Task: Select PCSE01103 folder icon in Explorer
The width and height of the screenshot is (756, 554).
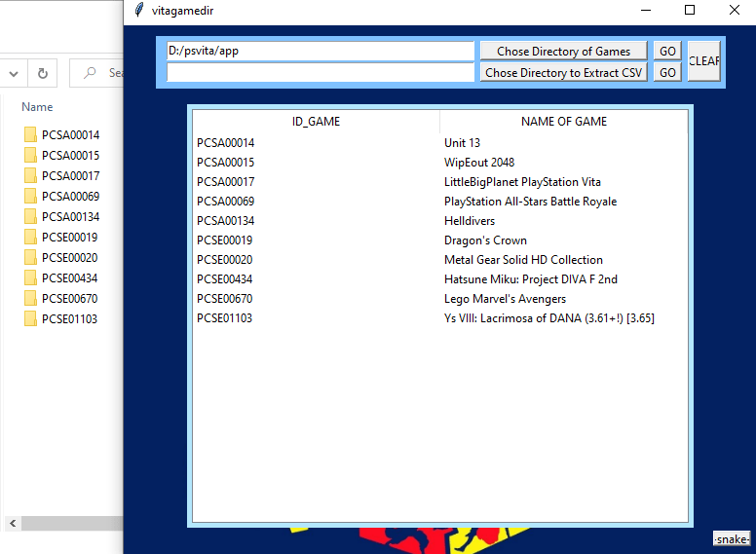Action: 30,319
